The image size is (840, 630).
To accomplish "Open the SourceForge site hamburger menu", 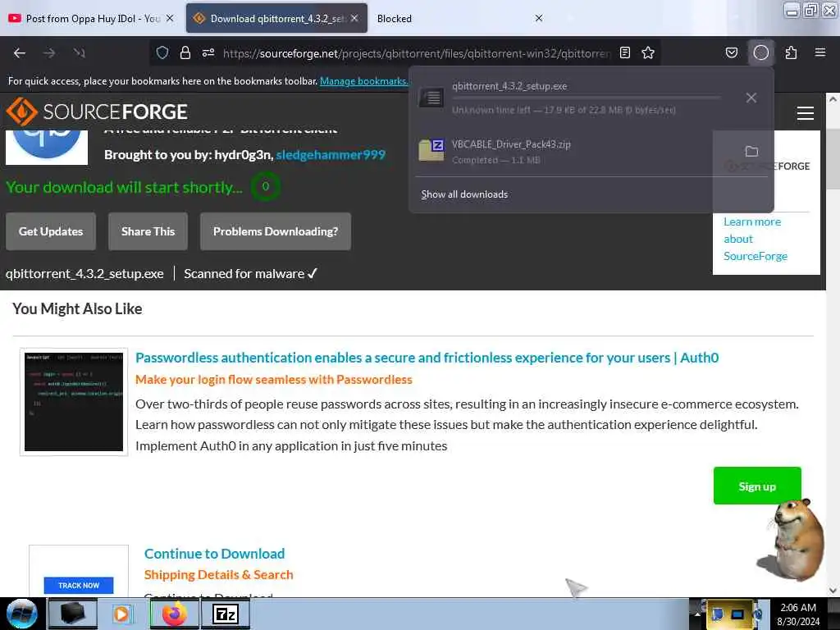I will [806, 113].
